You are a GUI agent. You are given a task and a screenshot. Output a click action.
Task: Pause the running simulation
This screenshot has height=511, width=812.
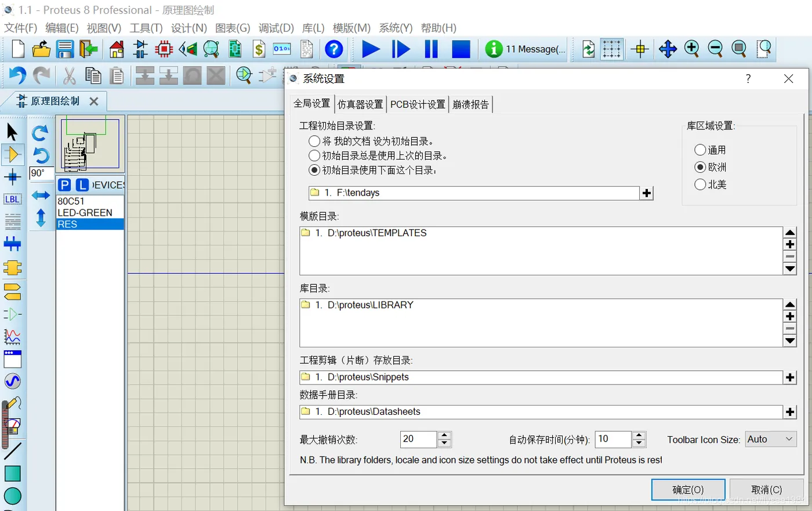coord(431,49)
